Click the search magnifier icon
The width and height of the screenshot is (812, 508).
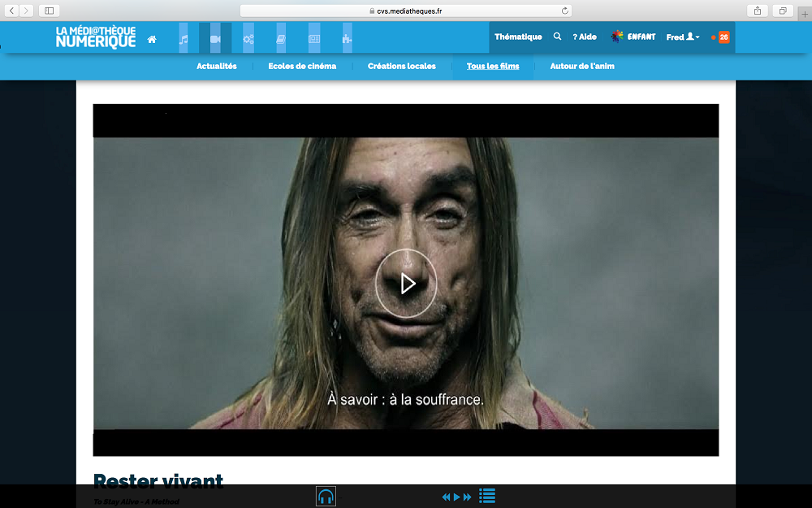point(557,37)
